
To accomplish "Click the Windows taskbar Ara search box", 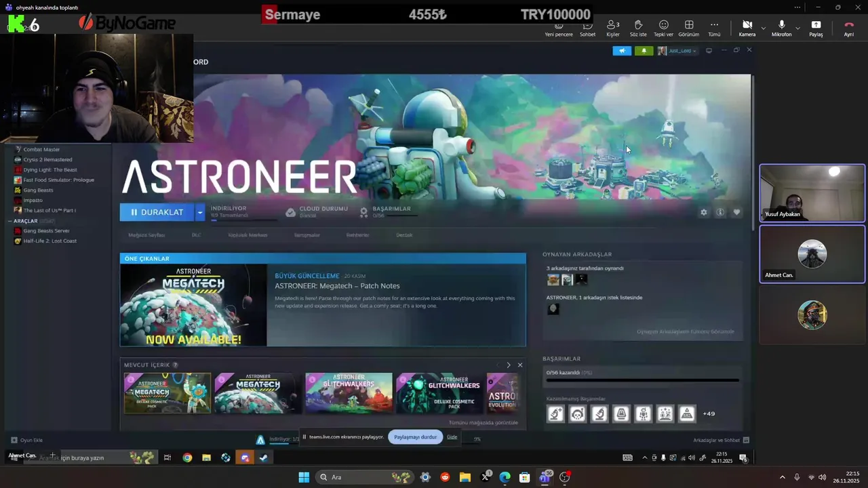I will pyautogui.click(x=364, y=477).
